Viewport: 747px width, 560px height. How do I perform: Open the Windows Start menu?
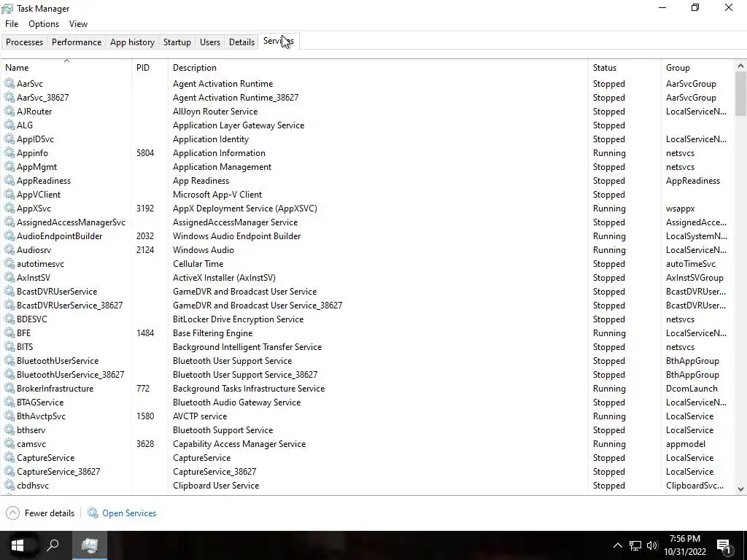pos(18,545)
